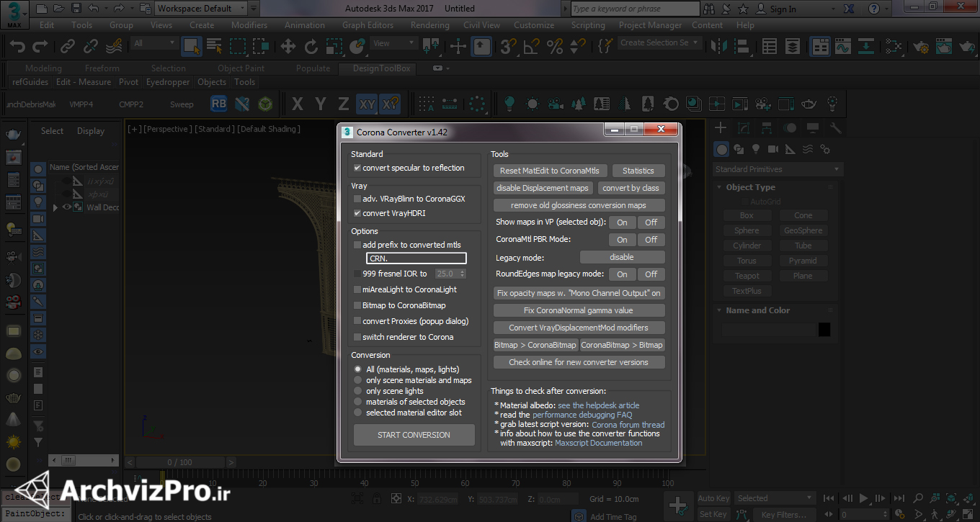Open the Graph Editors menu
The image size is (980, 522).
pyautogui.click(x=367, y=24)
